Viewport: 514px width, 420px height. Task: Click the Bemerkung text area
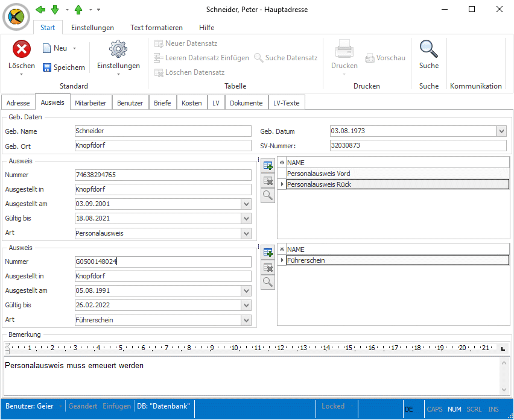pyautogui.click(x=252, y=376)
